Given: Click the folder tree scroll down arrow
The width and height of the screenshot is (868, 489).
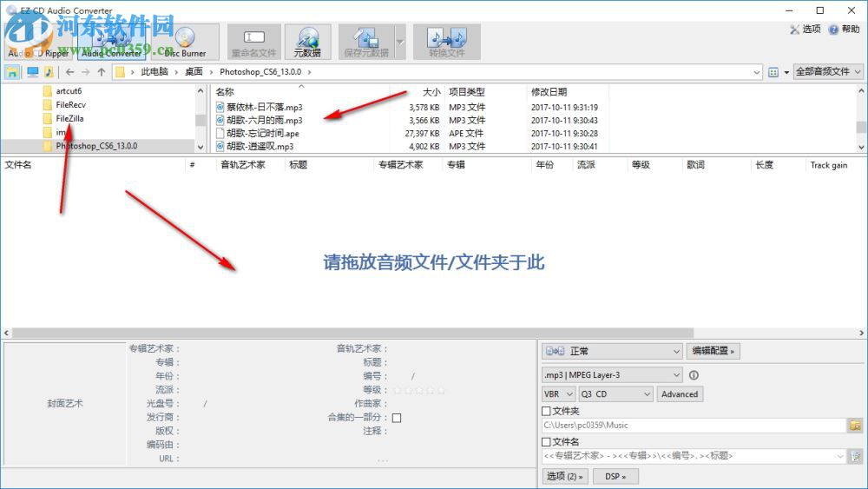Looking at the screenshot, I should [x=201, y=147].
